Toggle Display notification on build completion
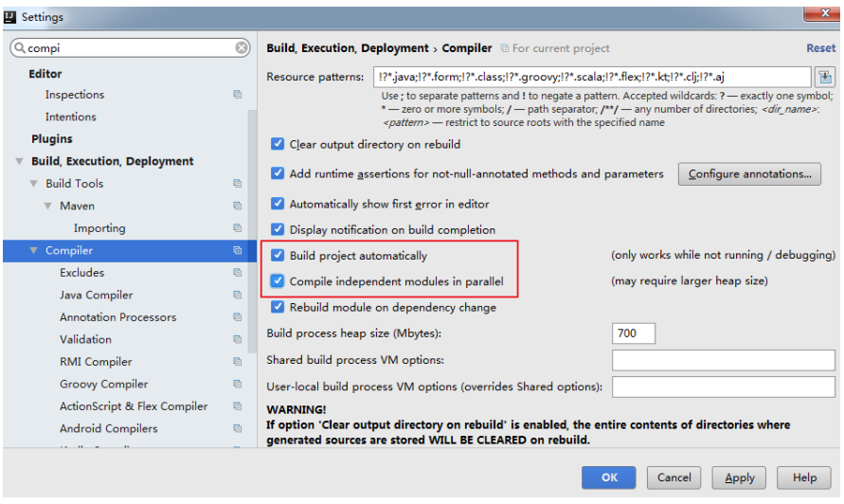 pyautogui.click(x=278, y=229)
